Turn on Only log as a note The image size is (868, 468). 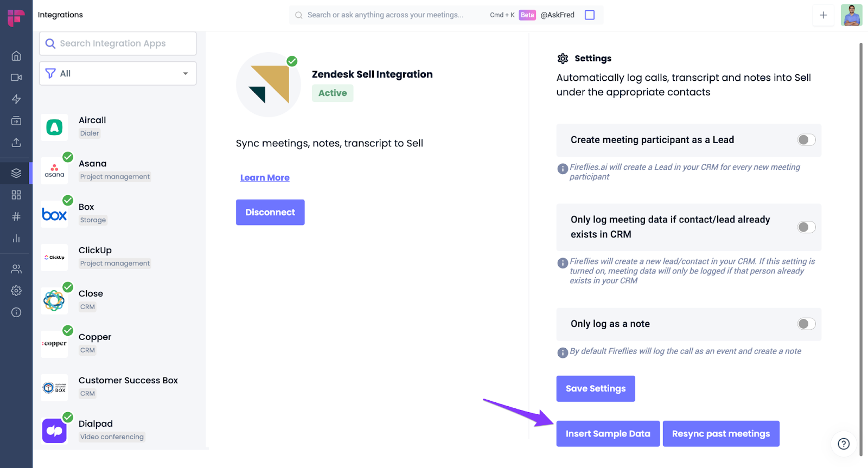pos(806,324)
